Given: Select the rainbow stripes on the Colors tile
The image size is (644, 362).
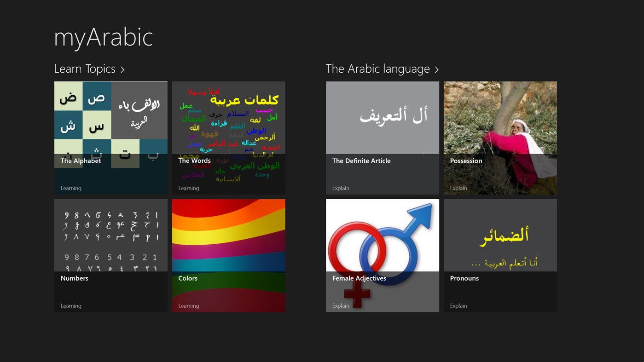Looking at the screenshot, I should point(228,235).
